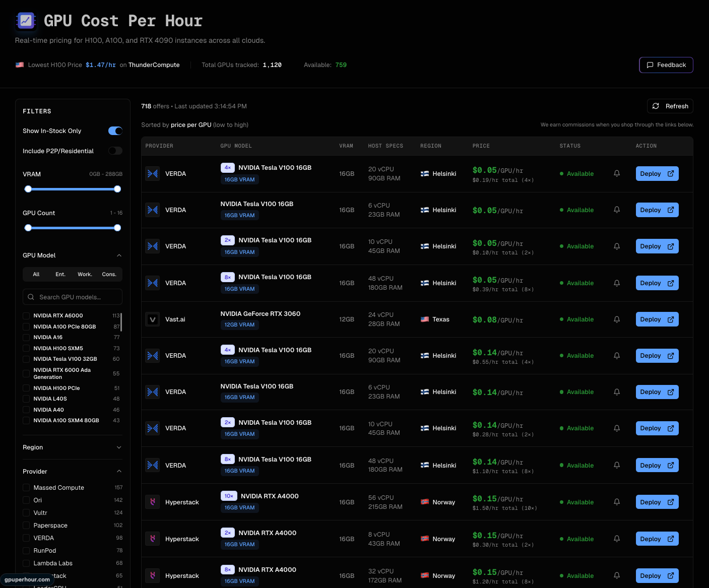Image resolution: width=709 pixels, height=588 pixels.
Task: Click the bell alert icon on the RTX 3060 row
Action: pyautogui.click(x=616, y=319)
